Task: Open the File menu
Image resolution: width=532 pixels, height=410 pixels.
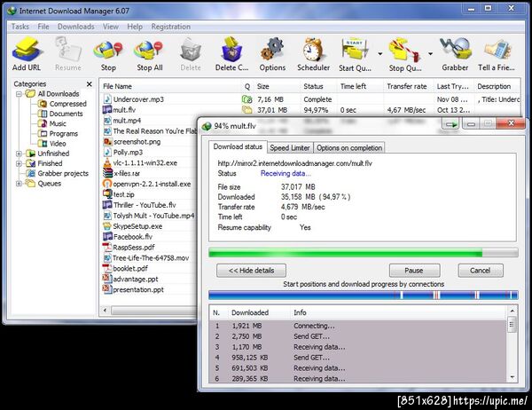Action: (x=43, y=27)
